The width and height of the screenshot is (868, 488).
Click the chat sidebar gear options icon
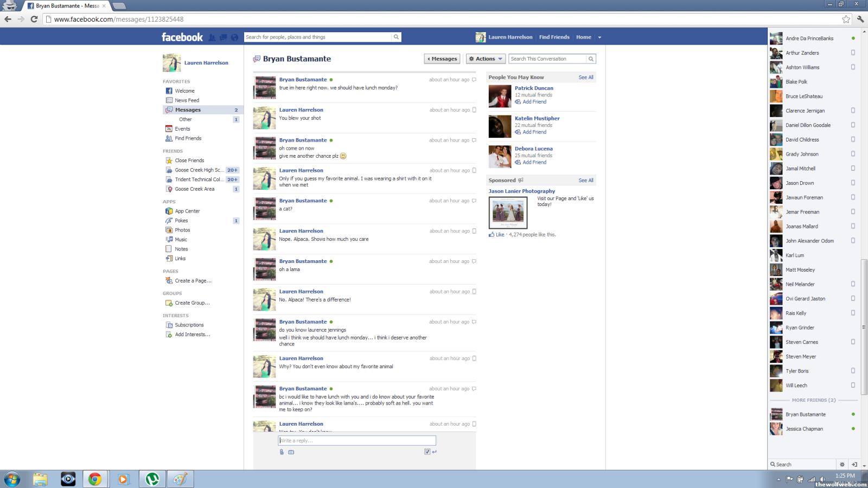842,464
